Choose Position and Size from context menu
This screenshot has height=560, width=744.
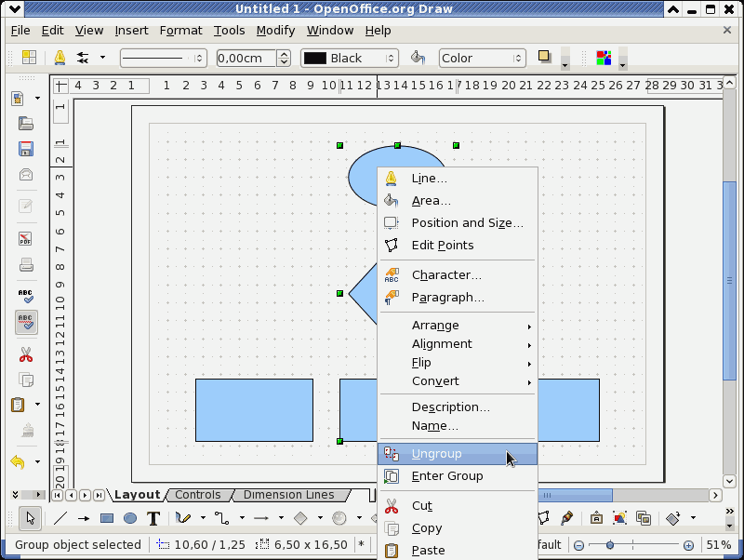[x=458, y=223]
